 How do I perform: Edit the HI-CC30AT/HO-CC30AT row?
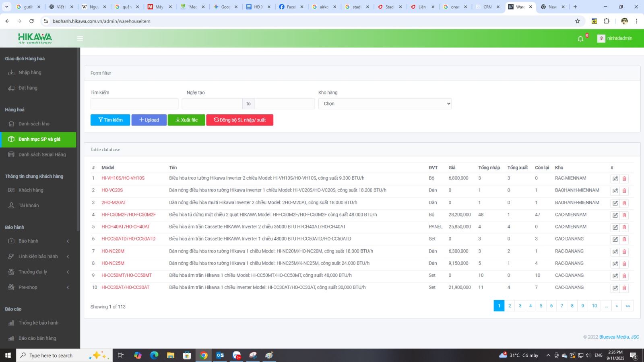(615, 288)
